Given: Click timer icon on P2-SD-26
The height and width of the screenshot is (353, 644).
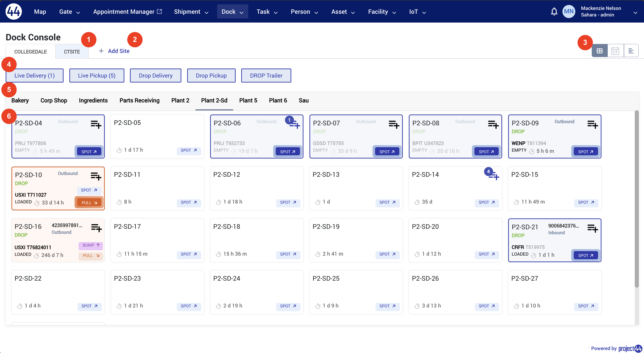Looking at the screenshot, I should point(417,306).
